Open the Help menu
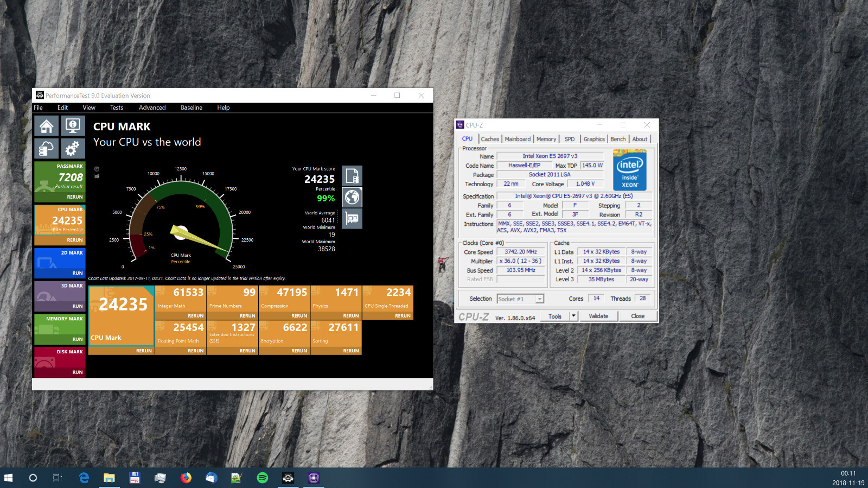 pos(224,107)
